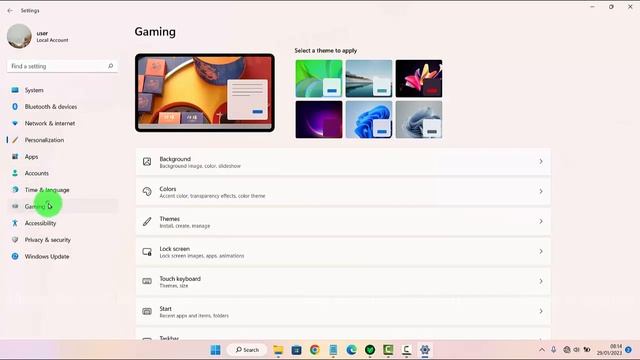Click the System monitor icon
The width and height of the screenshot is (640, 360).
(15, 90)
